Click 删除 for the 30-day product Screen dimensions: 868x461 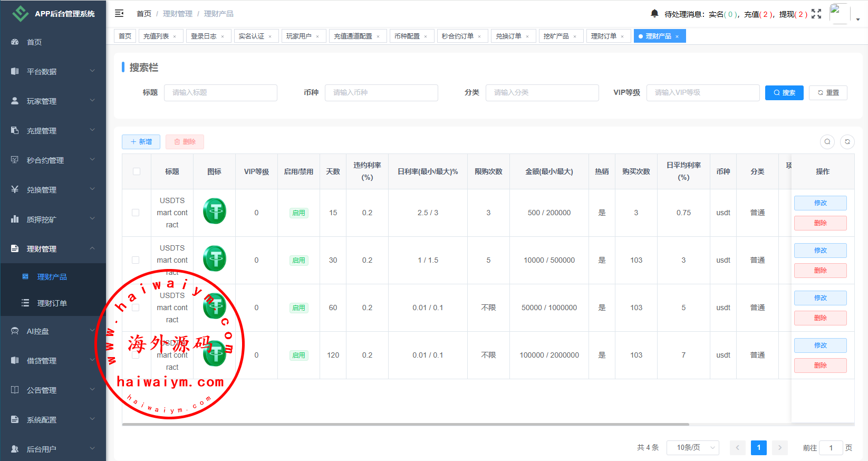coord(821,271)
